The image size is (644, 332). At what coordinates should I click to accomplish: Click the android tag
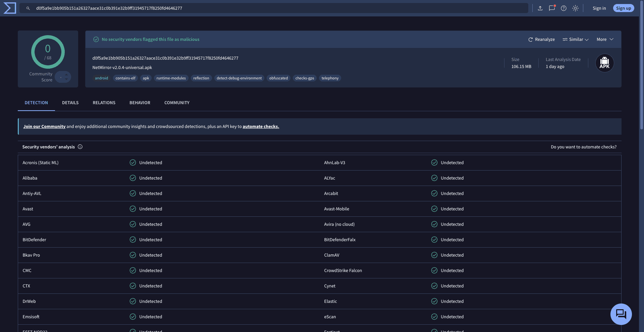101,78
